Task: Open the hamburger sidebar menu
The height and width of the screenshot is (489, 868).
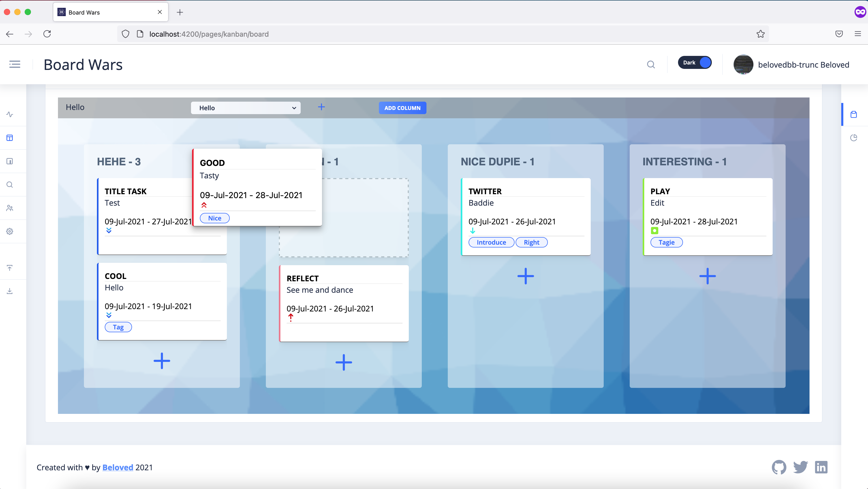Action: click(15, 64)
